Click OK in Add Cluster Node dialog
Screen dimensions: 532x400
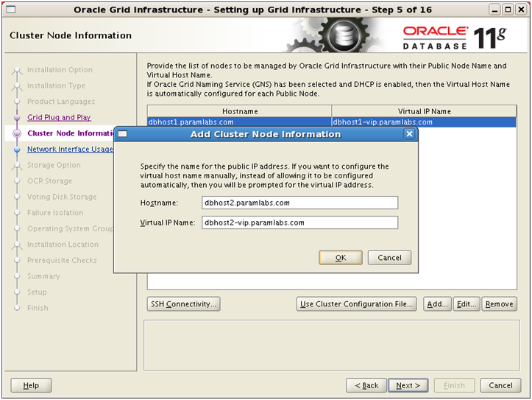(340, 258)
